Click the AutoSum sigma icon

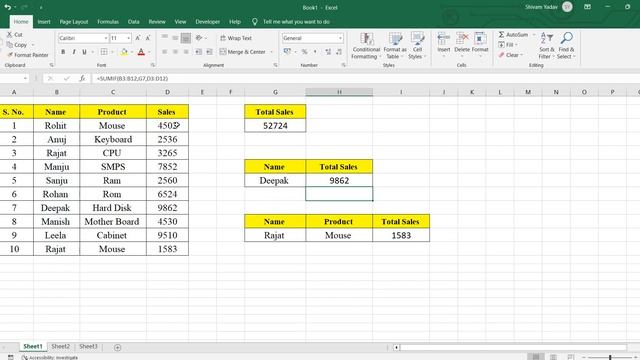pos(501,35)
